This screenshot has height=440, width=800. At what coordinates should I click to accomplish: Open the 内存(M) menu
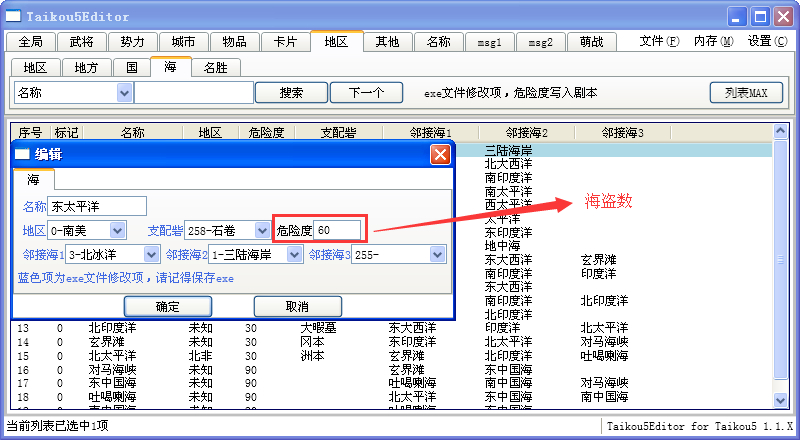pyautogui.click(x=713, y=41)
